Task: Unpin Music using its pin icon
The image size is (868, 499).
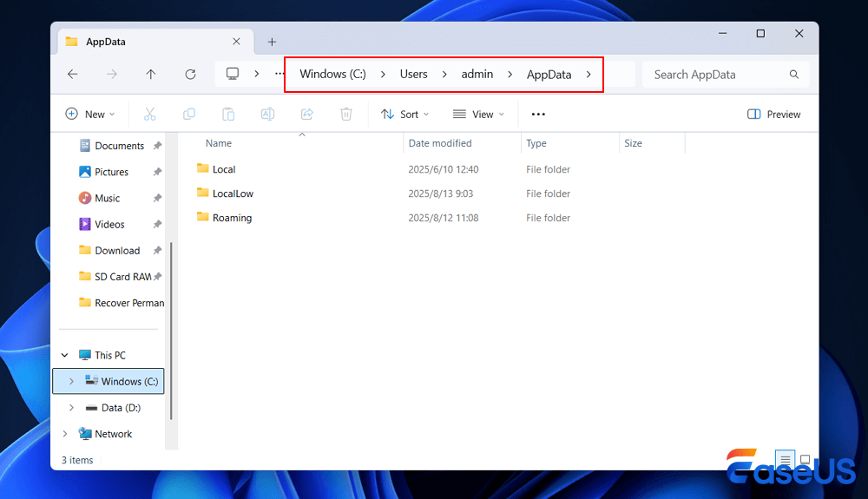Action: click(157, 198)
